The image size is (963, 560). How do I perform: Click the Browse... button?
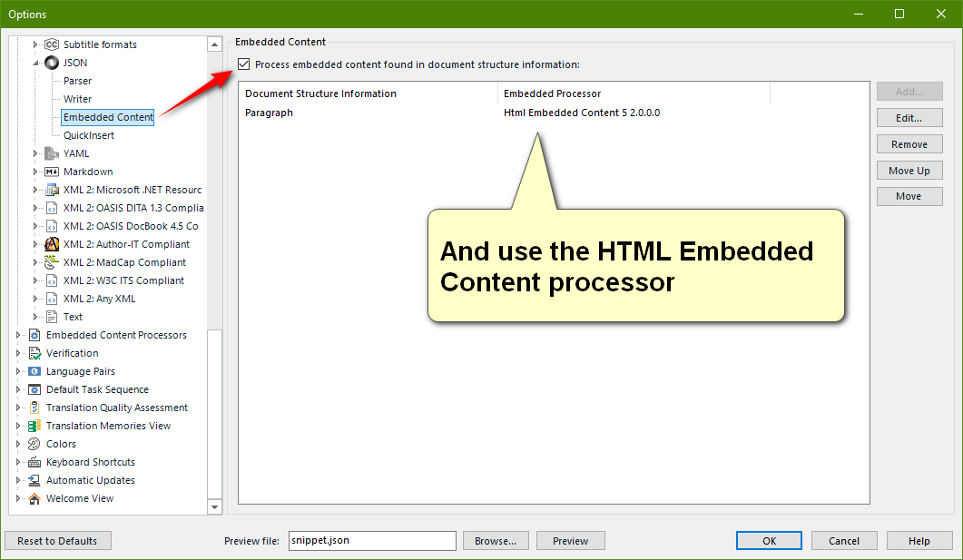pos(496,541)
